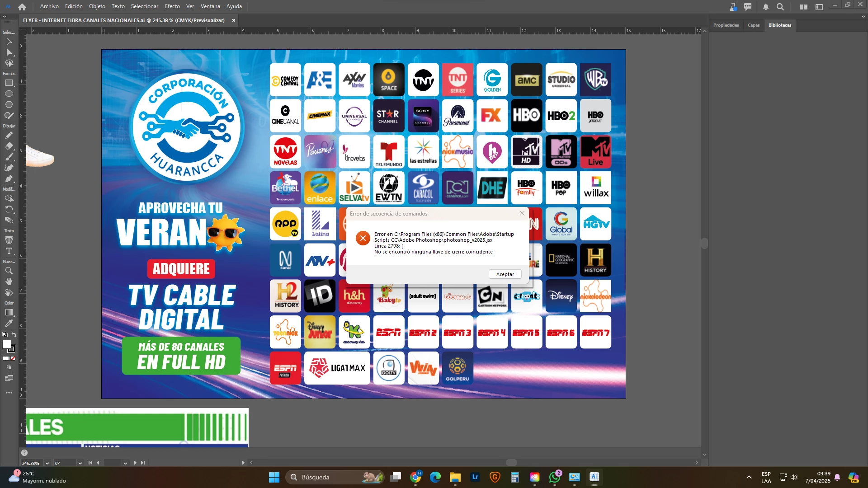The height and width of the screenshot is (488, 868).
Task: Select the Rectangle shape tool
Action: point(9,83)
